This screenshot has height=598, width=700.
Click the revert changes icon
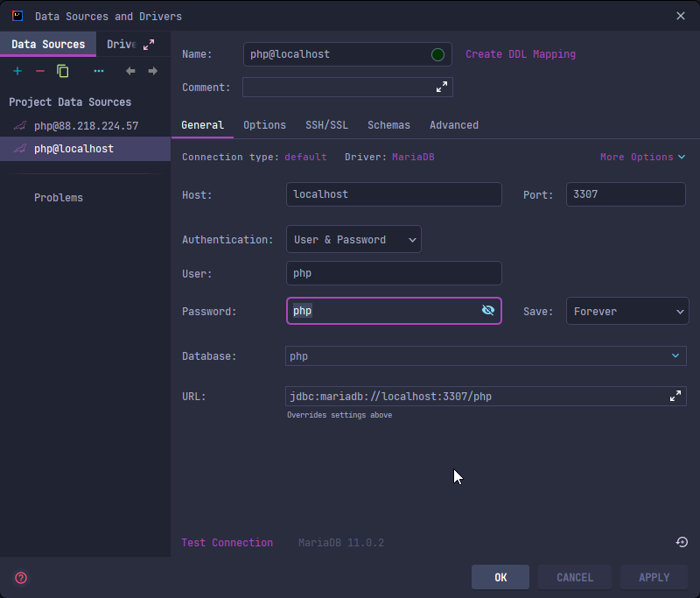(x=682, y=542)
